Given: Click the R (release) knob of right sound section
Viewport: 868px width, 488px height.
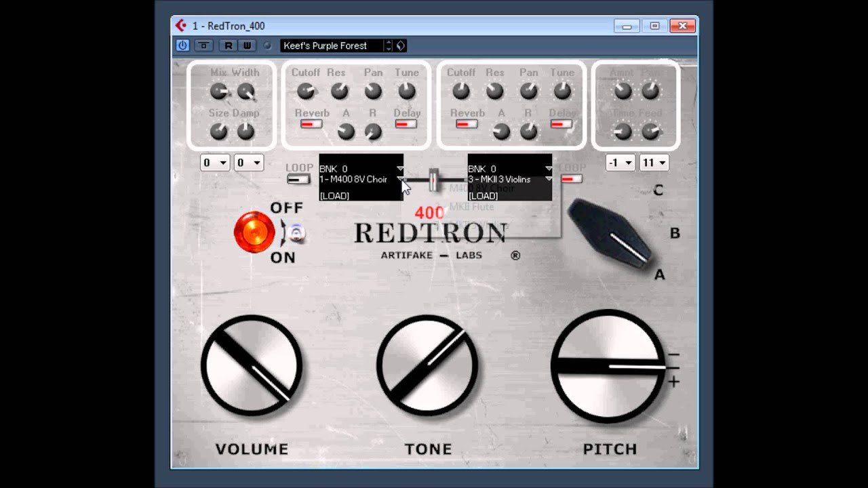Looking at the screenshot, I should (x=528, y=131).
